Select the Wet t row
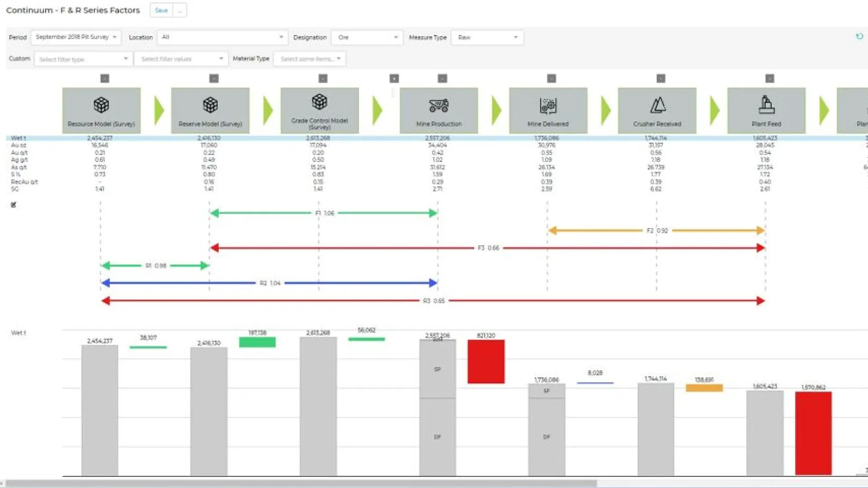This screenshot has width=868, height=488. tap(19, 138)
